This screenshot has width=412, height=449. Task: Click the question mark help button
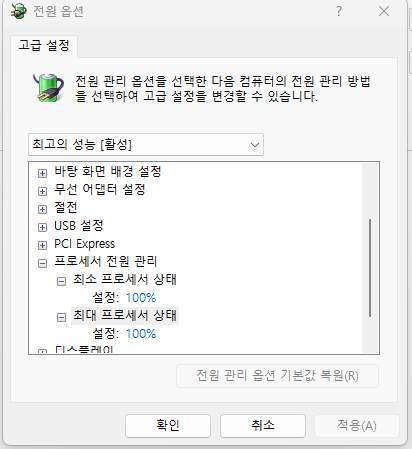[x=339, y=11]
